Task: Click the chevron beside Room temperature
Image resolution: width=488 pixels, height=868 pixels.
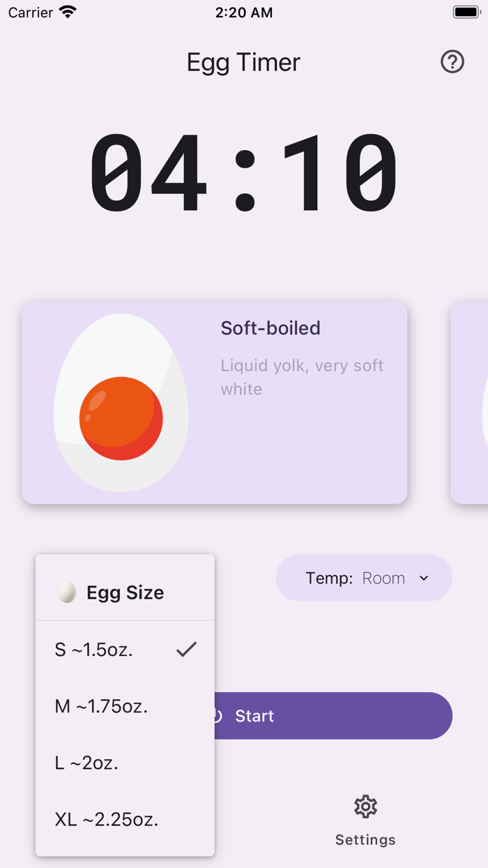Action: tap(425, 578)
